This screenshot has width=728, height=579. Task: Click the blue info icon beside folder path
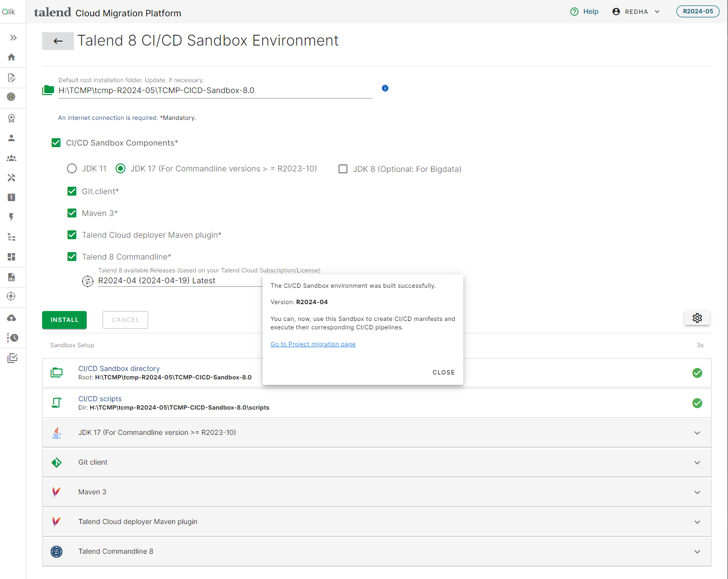tap(385, 88)
